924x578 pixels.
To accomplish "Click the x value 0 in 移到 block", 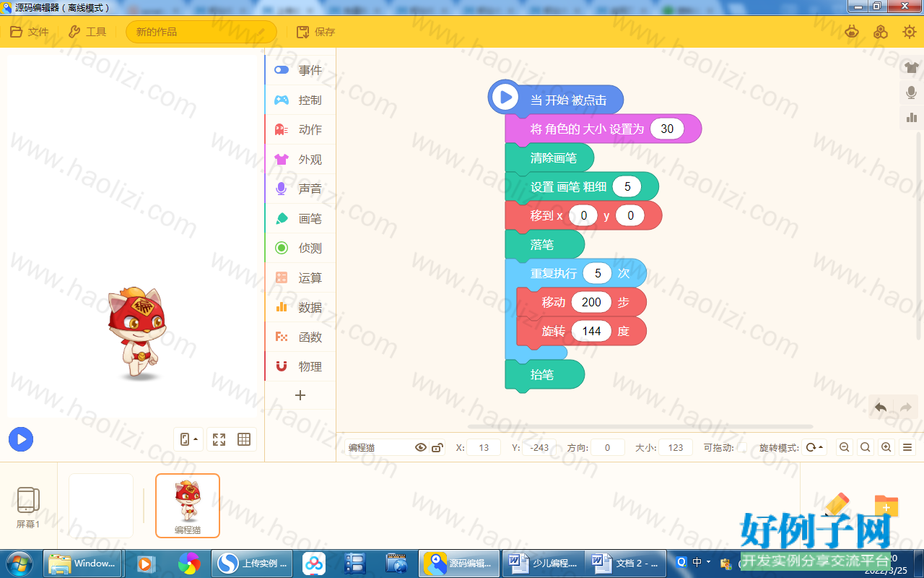I will point(583,215).
